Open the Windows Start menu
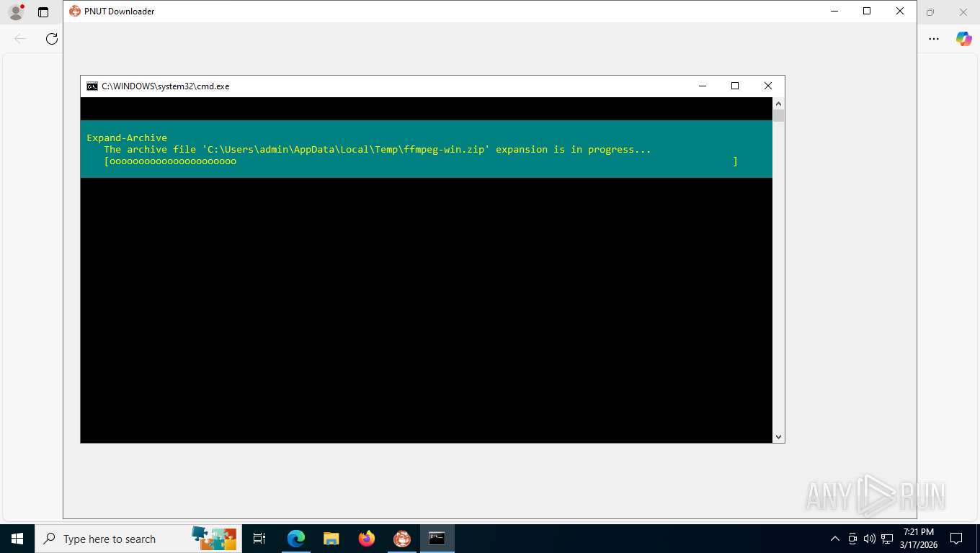 tap(17, 539)
